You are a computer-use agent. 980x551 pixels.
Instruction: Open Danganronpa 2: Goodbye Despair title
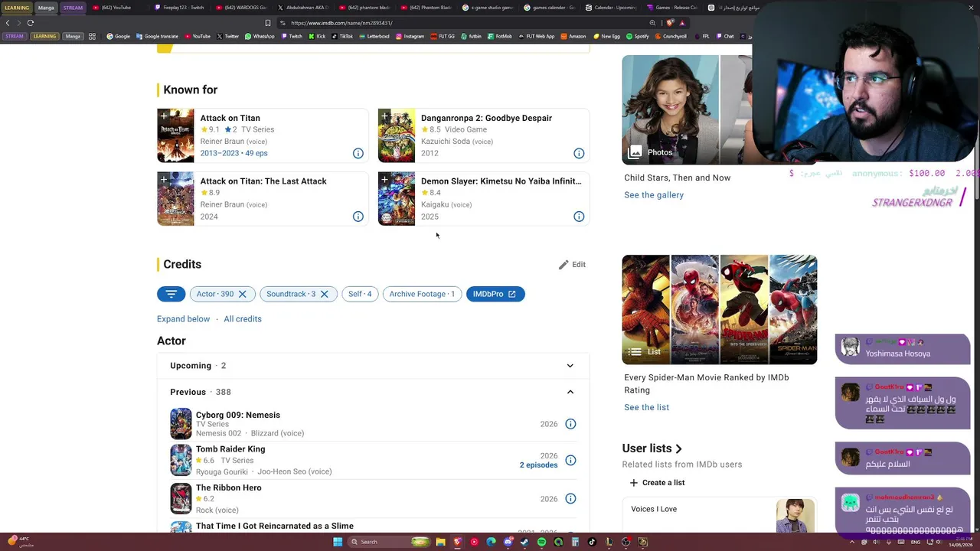tap(486, 118)
